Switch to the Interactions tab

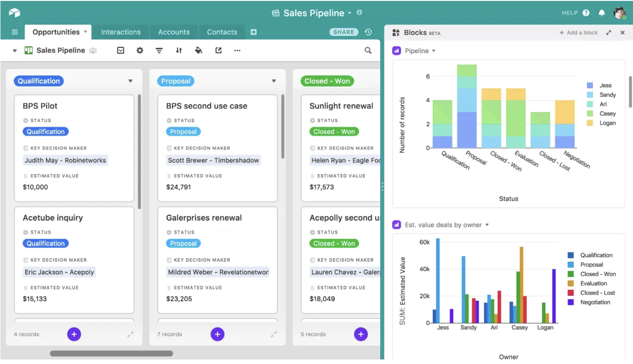121,32
